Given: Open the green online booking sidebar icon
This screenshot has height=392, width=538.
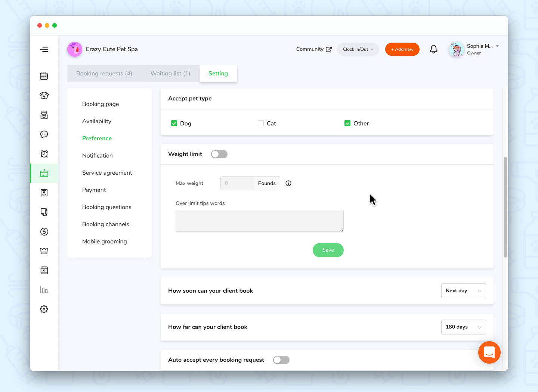Looking at the screenshot, I should click(x=44, y=173).
